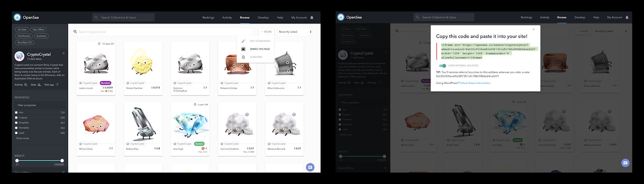The height and width of the screenshot is (184, 644).
Task: Open the Recently Listed sort dropdown, left window
Action: [x=295, y=31]
